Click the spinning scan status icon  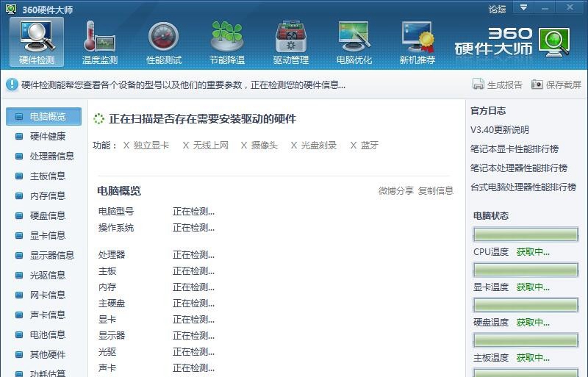tap(98, 119)
